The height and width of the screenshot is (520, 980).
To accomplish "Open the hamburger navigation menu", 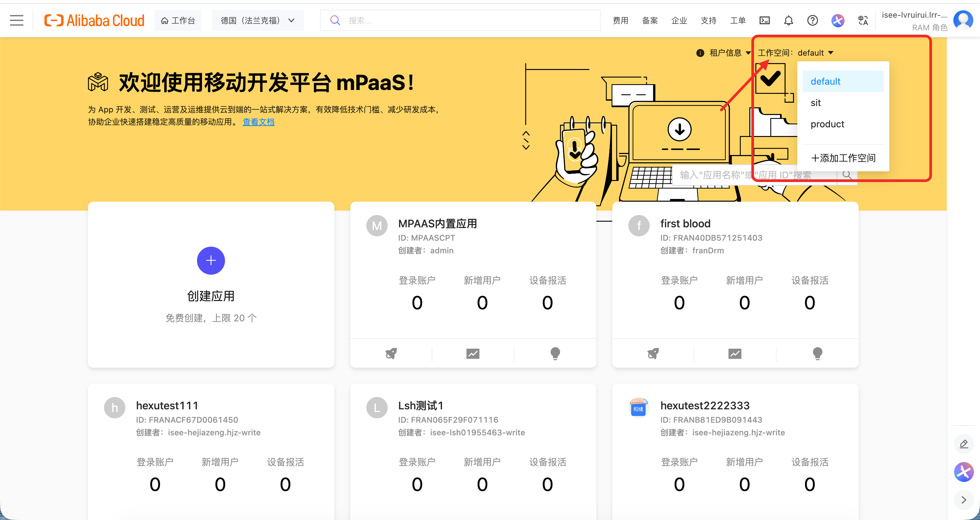I will tap(16, 20).
